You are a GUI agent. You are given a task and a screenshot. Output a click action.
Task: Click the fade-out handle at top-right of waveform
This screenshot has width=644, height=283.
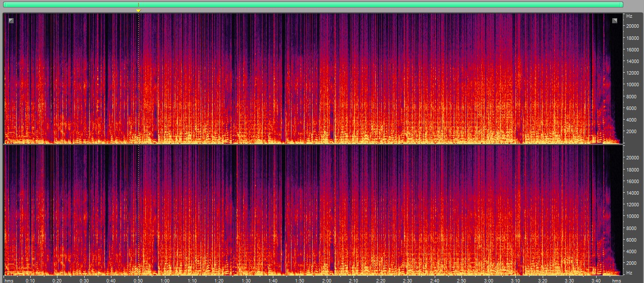(615, 21)
